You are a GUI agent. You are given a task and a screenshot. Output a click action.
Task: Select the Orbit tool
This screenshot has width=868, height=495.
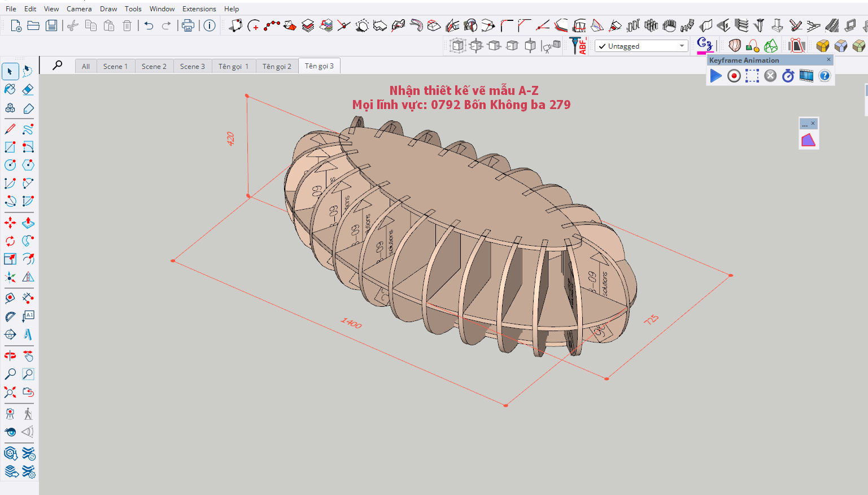[x=10, y=355]
